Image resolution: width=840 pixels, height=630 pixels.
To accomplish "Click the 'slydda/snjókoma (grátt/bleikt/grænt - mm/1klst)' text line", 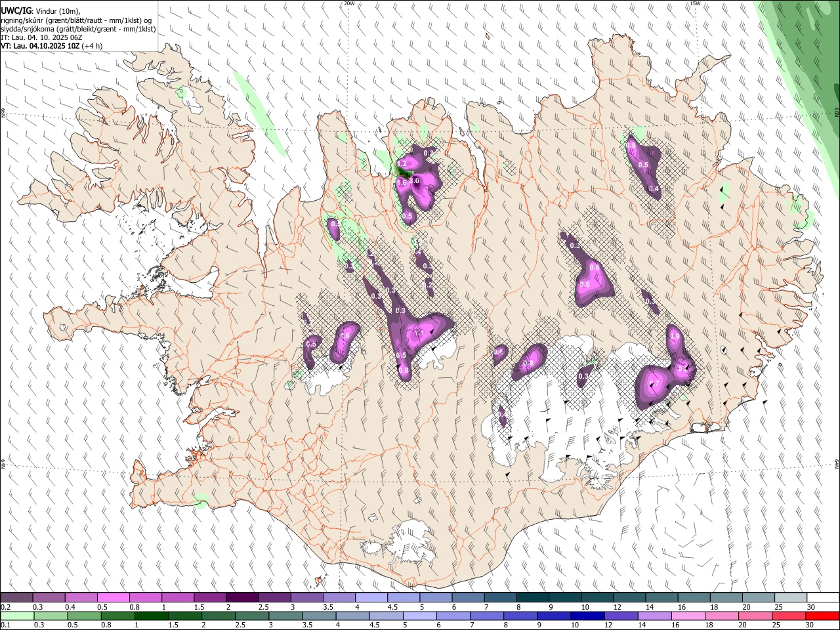I will click(x=78, y=29).
